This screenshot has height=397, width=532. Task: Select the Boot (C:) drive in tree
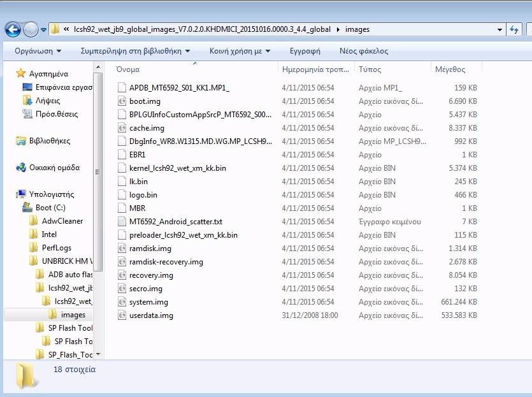tap(50, 208)
